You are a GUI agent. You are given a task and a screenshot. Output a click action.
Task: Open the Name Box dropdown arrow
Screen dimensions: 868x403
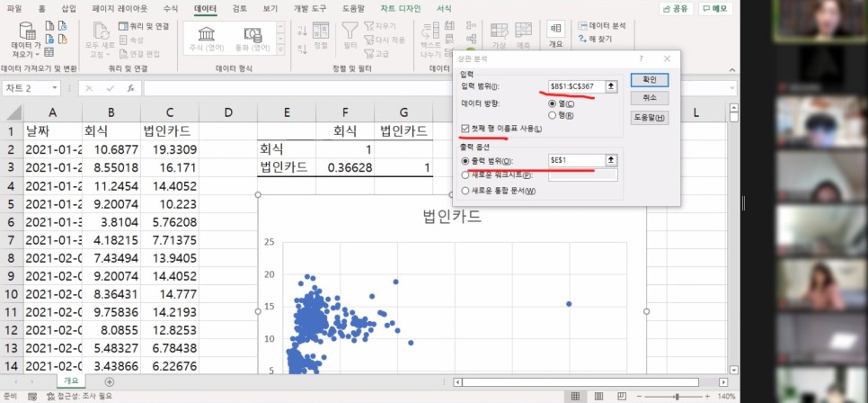coord(55,88)
